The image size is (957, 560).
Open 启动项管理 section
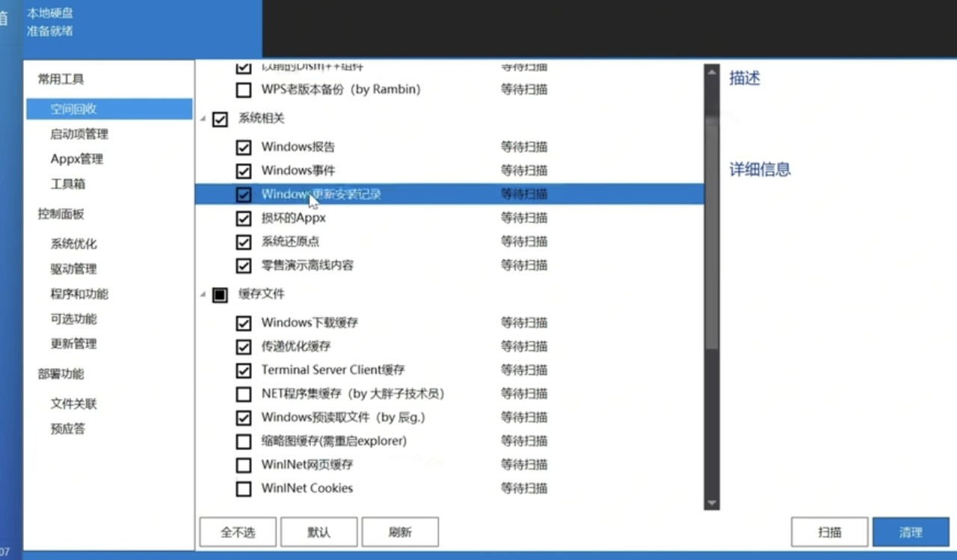(79, 134)
